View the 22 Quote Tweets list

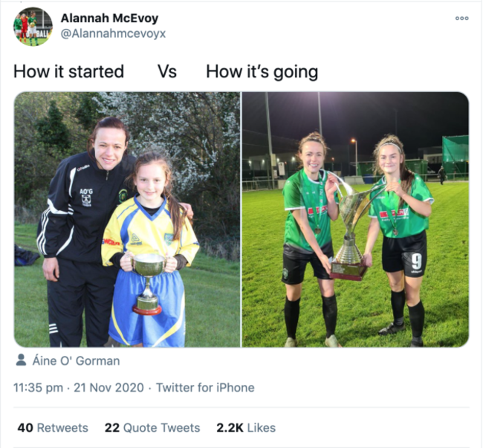point(152,428)
